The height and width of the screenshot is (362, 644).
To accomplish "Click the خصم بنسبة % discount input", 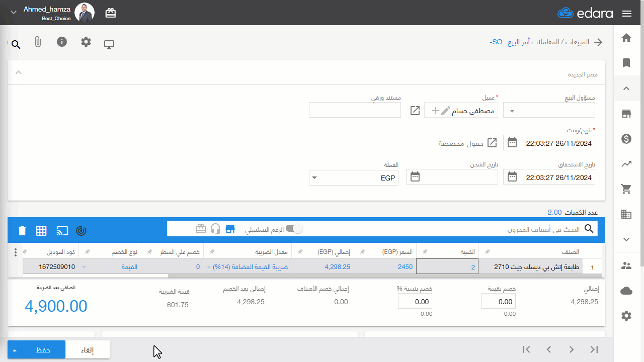I will coord(415,301).
